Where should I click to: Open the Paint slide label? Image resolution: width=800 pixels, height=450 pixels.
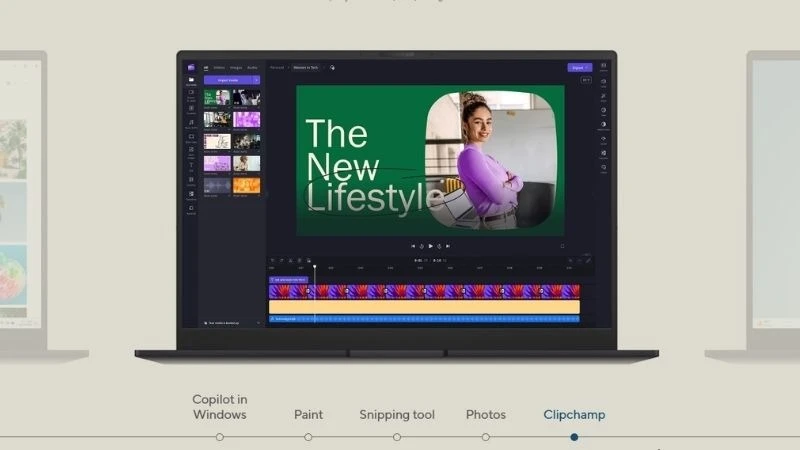click(308, 414)
